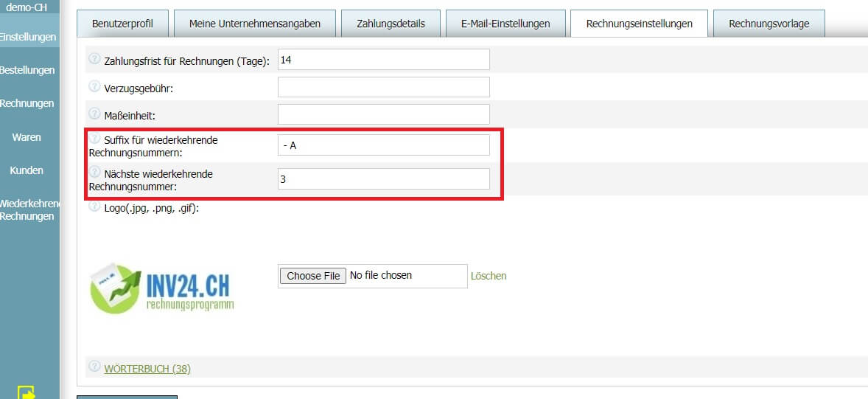Go to the E-Mail-Einstellungen tab
The width and height of the screenshot is (868, 399).
505,24
